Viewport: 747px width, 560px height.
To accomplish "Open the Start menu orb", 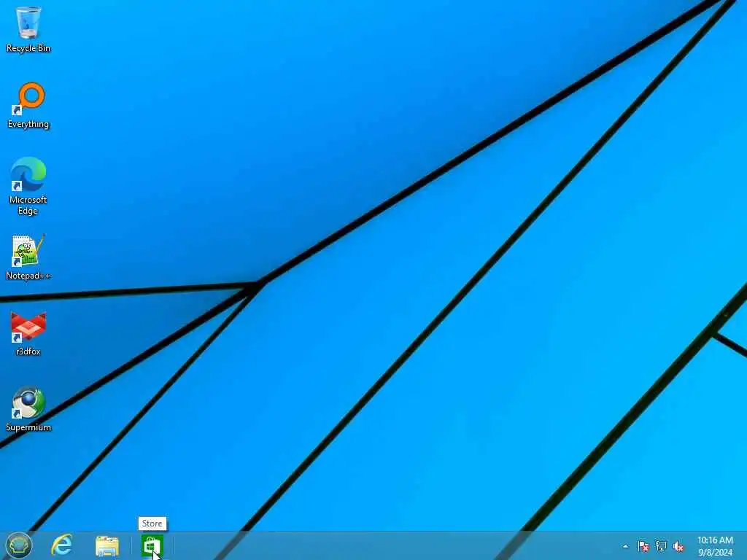I will point(18,545).
